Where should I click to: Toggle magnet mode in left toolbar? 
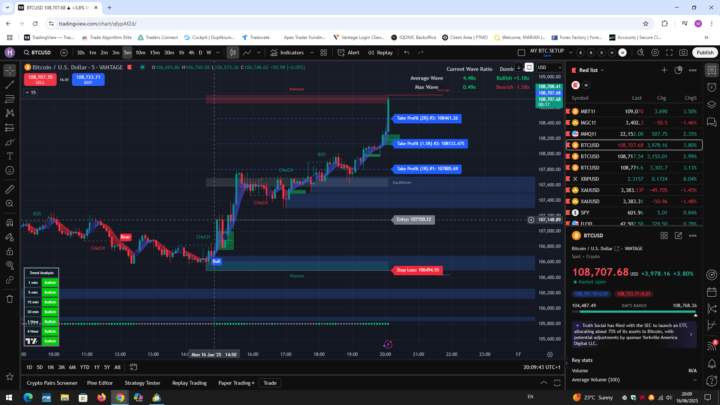pyautogui.click(x=10, y=223)
